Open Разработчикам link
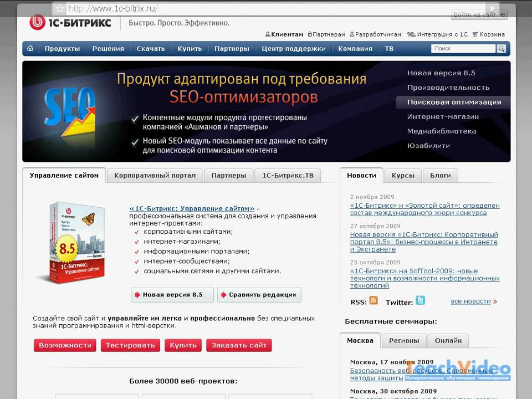The height and width of the screenshot is (399, 532). pyautogui.click(x=375, y=34)
